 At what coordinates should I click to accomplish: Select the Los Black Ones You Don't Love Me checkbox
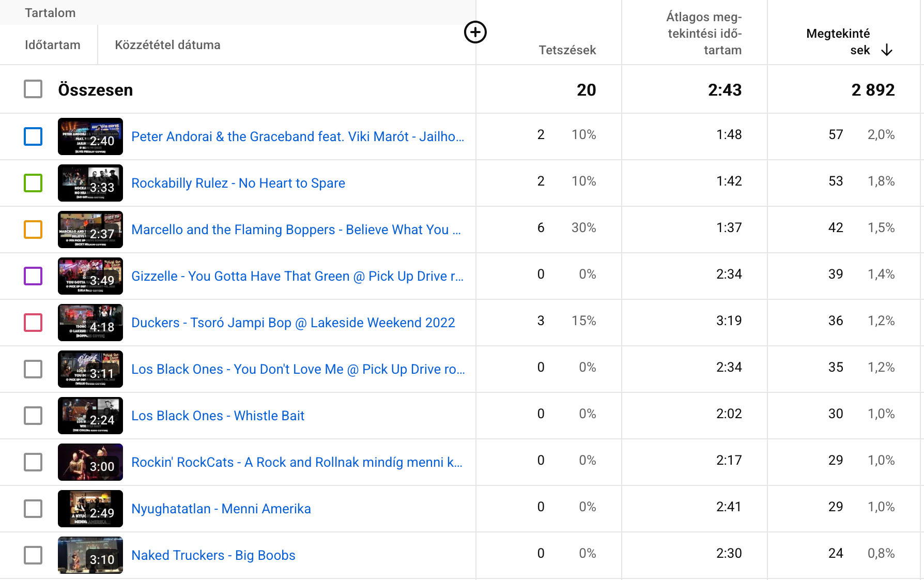33,369
